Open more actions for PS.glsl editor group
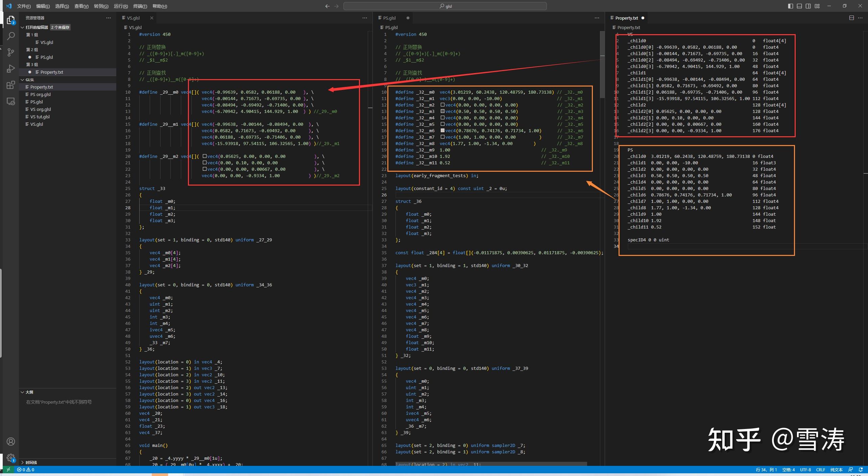Screen dimensions: 868x476 point(597,18)
